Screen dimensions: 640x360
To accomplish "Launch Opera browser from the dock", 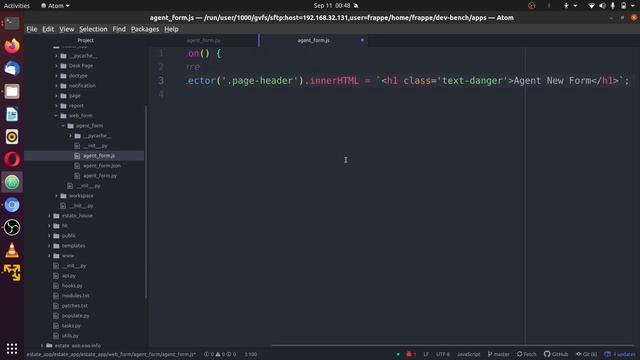I will tap(12, 159).
